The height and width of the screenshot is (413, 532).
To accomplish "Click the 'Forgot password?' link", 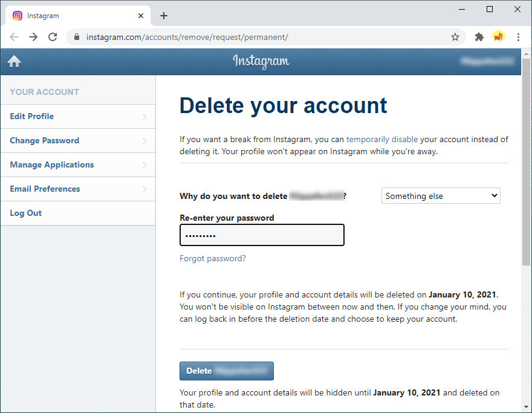I will (x=213, y=259).
